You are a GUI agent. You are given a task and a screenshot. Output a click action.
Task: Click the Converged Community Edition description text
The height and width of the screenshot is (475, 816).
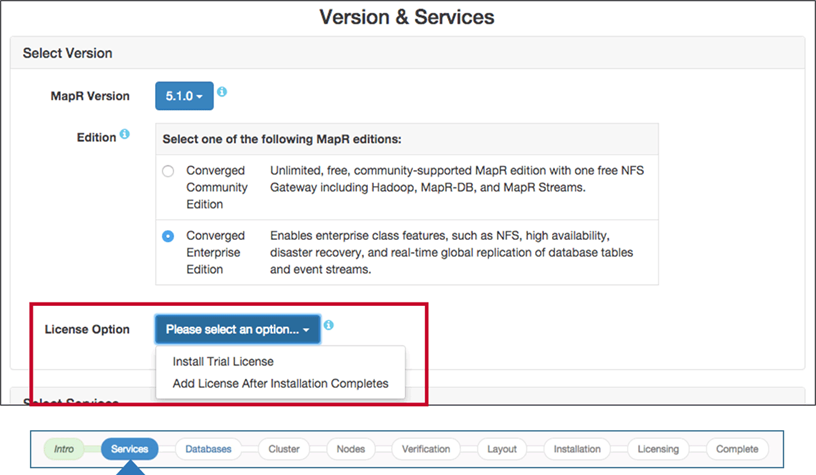[x=456, y=179]
